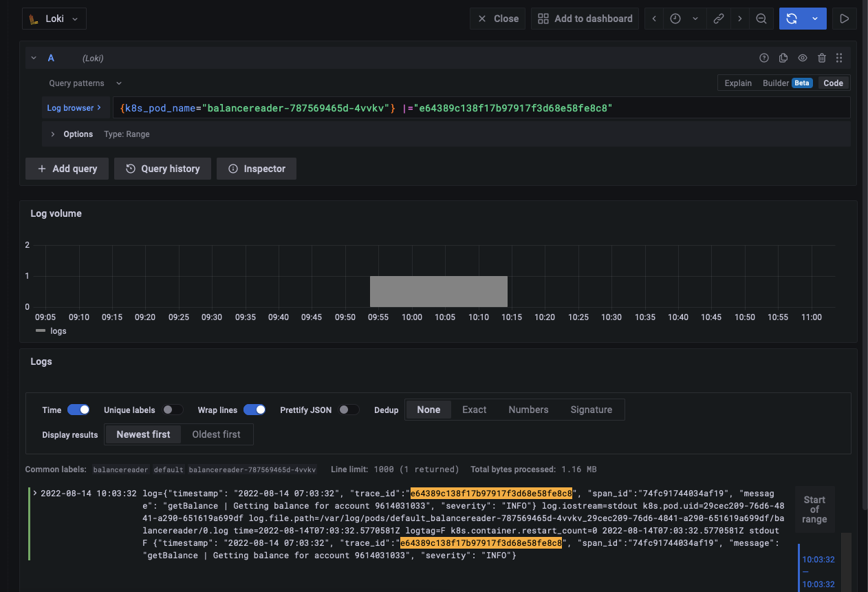This screenshot has width=868, height=592.
Task: Duplicate query A with the copy icon
Action: pos(783,58)
